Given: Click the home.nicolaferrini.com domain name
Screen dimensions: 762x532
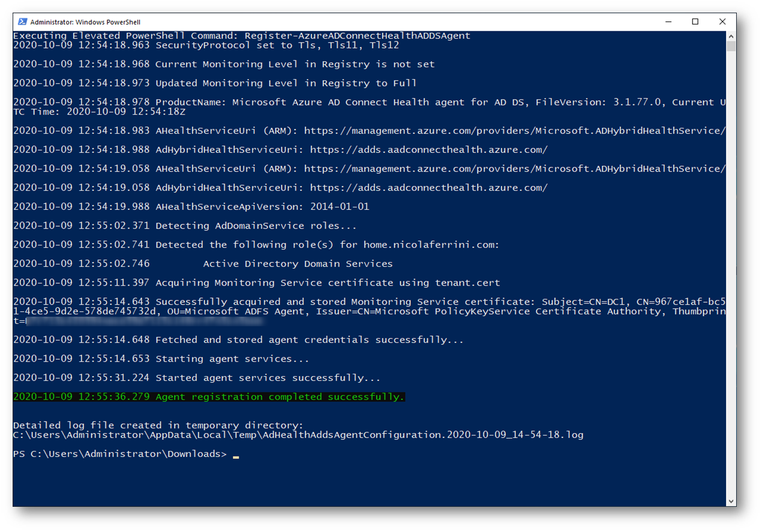Looking at the screenshot, I should click(x=431, y=245).
